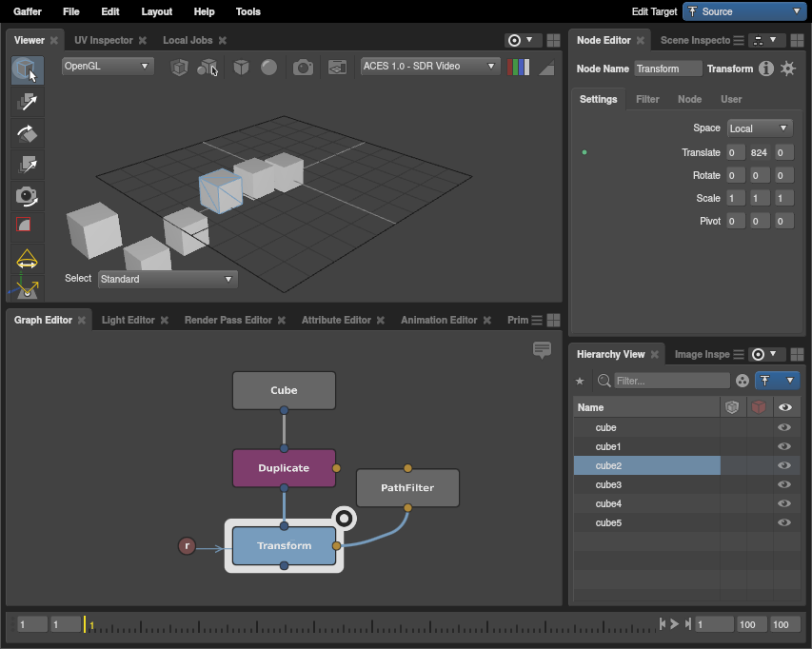
Task: Click the RGB channel color swatch in viewer
Action: coord(519,67)
